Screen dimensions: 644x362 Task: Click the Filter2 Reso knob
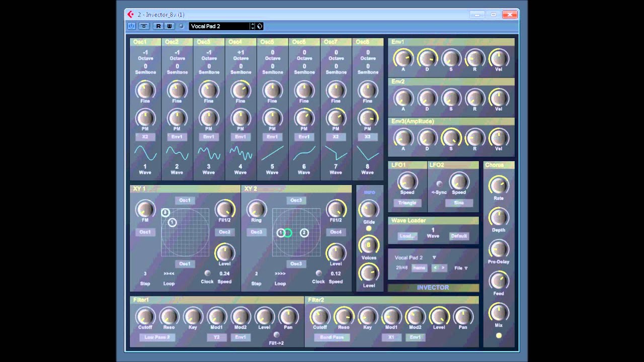tap(344, 316)
